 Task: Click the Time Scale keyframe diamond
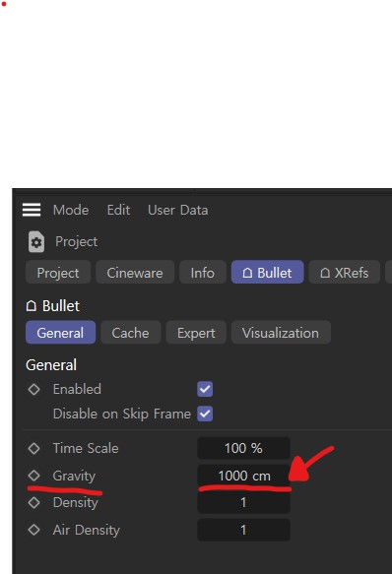pos(34,448)
